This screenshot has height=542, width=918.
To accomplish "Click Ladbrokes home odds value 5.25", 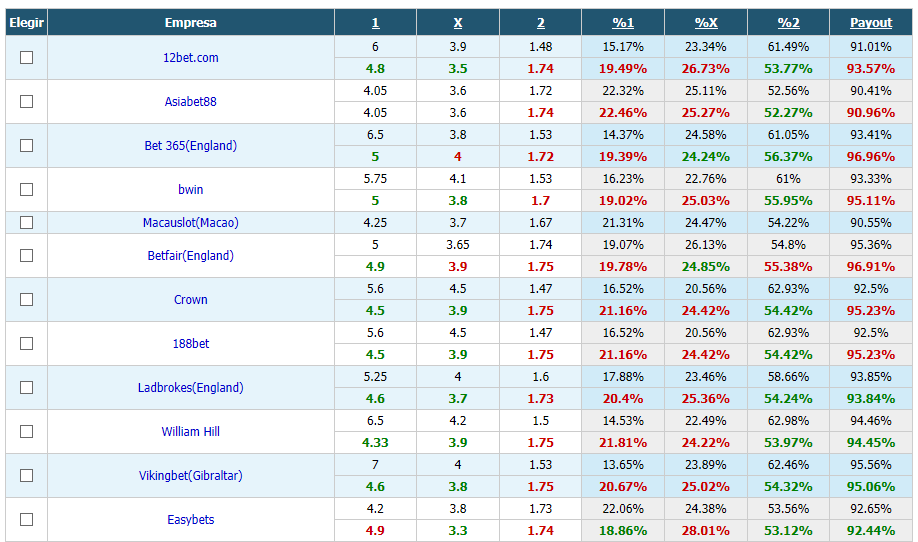I will tap(375, 376).
